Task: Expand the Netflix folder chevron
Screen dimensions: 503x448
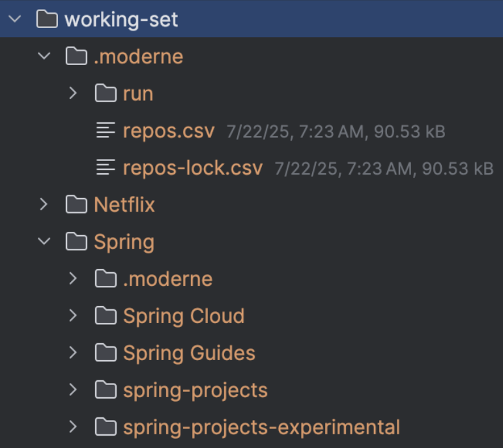Action: pyautogui.click(x=44, y=204)
